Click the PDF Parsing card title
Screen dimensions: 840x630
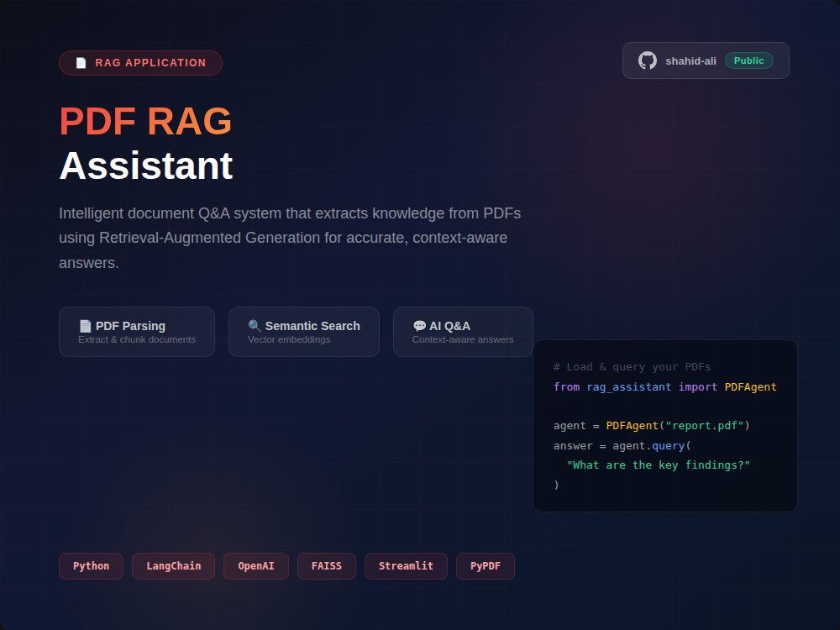point(130,326)
